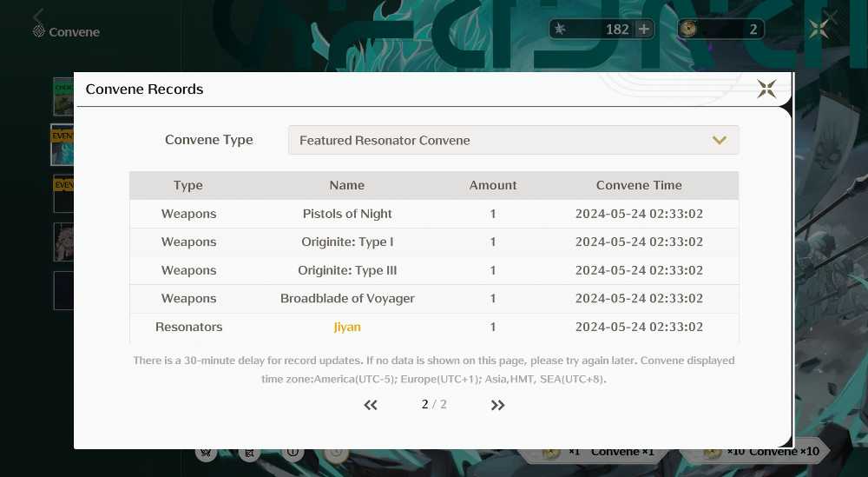Select the top green banner thumbnail
The height and width of the screenshot is (477, 868).
point(63,97)
